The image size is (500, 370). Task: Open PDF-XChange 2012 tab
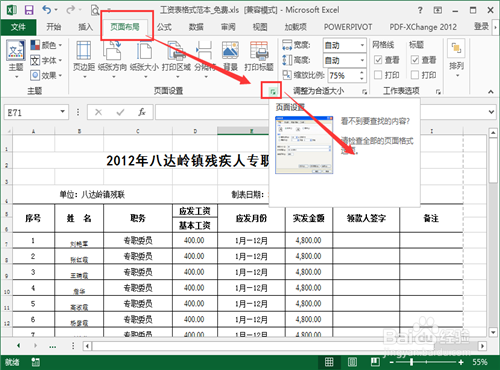(x=423, y=27)
